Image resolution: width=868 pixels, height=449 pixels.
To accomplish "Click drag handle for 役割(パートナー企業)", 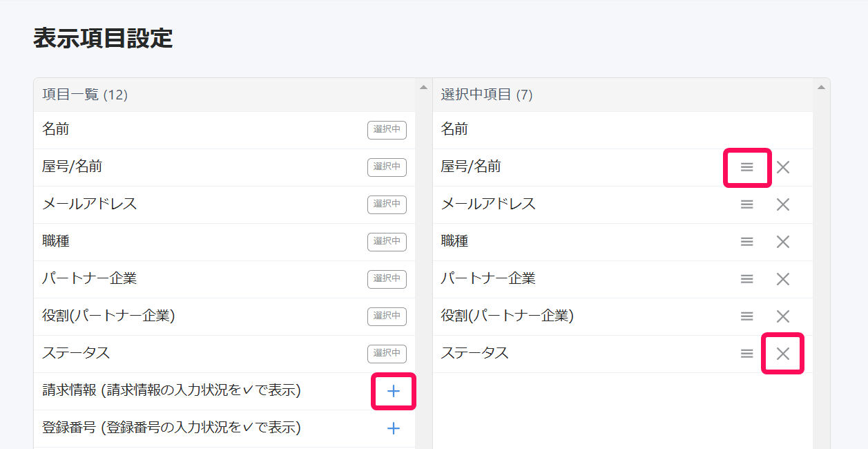I will (747, 316).
